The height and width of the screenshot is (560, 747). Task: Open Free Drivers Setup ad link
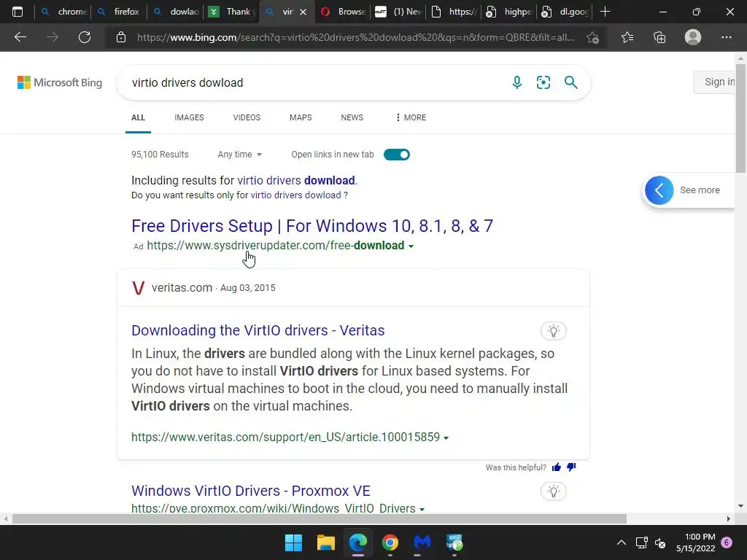(312, 226)
